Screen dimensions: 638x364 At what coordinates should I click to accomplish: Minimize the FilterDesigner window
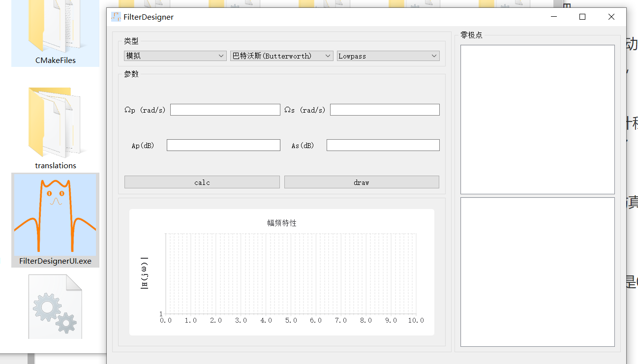(x=554, y=17)
